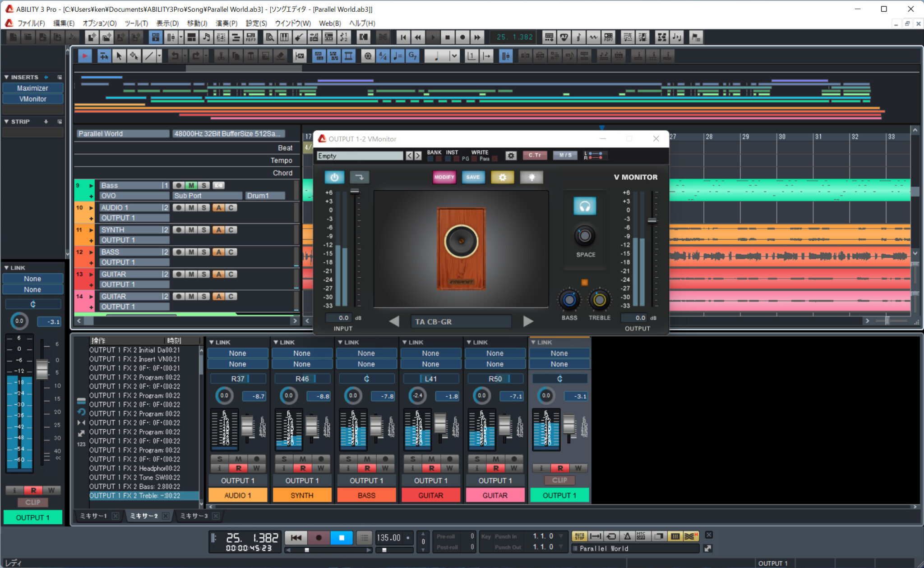Toggle the M/S button in the VMonitor header
Image resolution: width=924 pixels, height=568 pixels.
565,155
